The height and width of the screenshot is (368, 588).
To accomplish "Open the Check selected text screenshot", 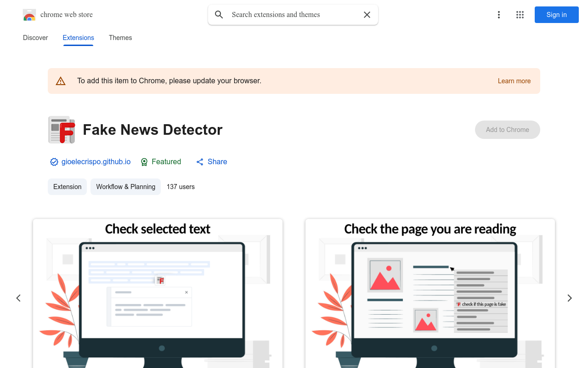I will [x=158, y=293].
